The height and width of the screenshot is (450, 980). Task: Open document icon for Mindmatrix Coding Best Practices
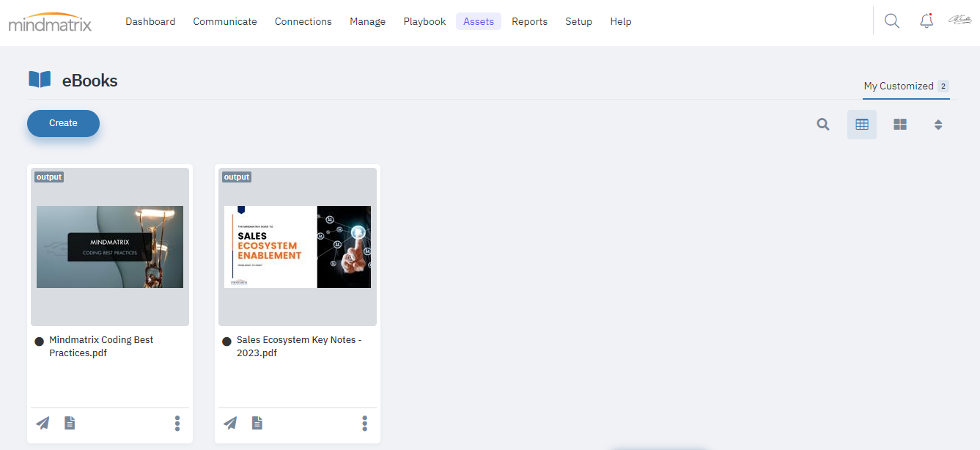point(70,423)
